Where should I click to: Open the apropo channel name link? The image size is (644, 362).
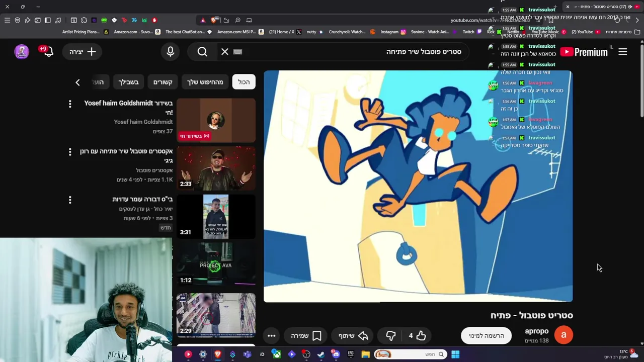point(536,331)
